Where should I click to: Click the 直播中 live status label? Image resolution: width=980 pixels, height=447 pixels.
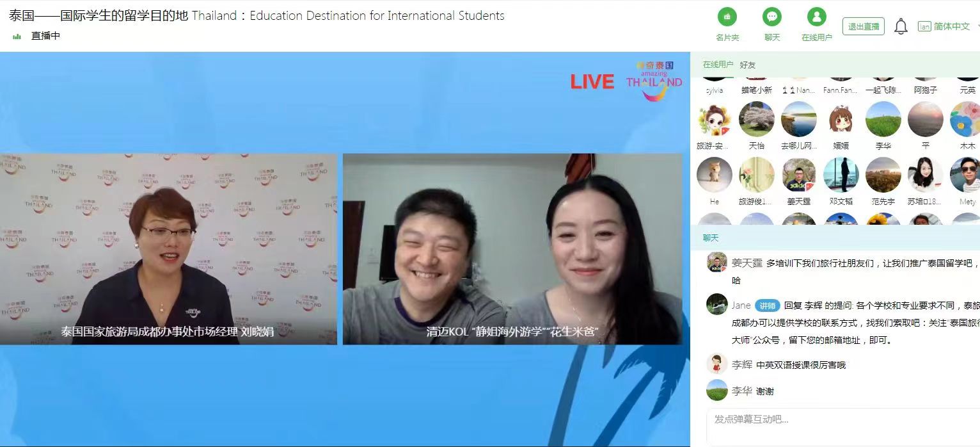pos(45,37)
